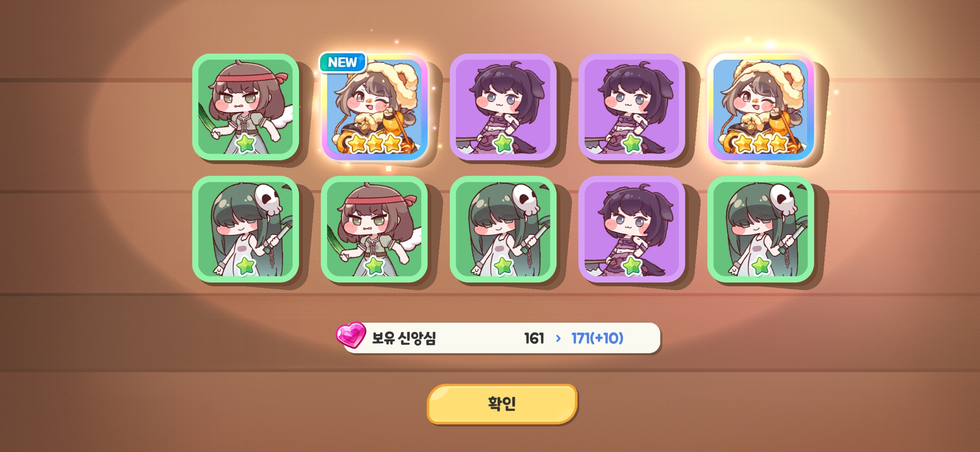The image size is (980, 452).
Task: Click gold stars on the rightmost top-row card
Action: point(761,144)
